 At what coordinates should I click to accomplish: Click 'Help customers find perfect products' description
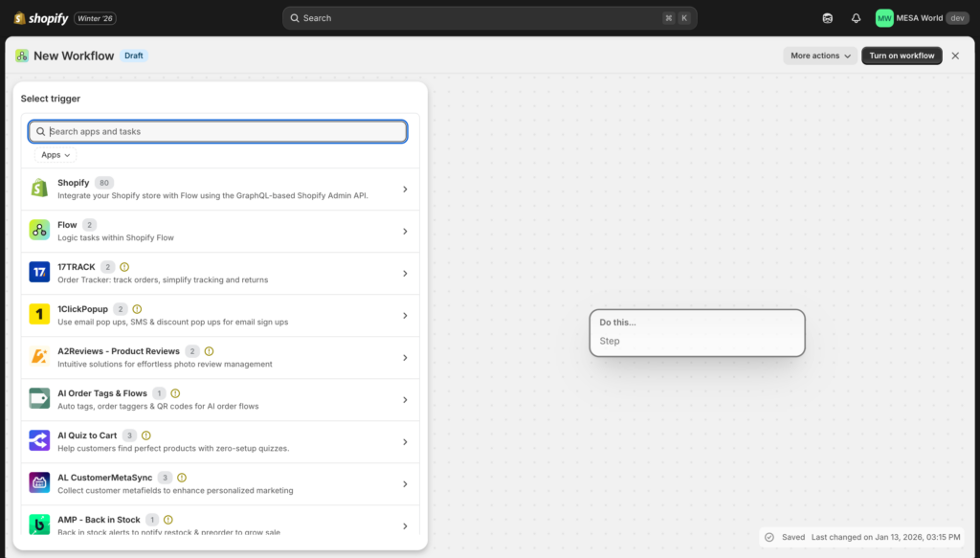[173, 448]
